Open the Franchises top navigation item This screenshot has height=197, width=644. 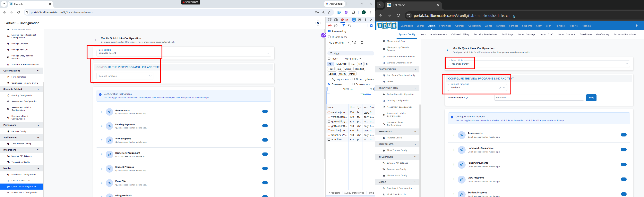445,26
